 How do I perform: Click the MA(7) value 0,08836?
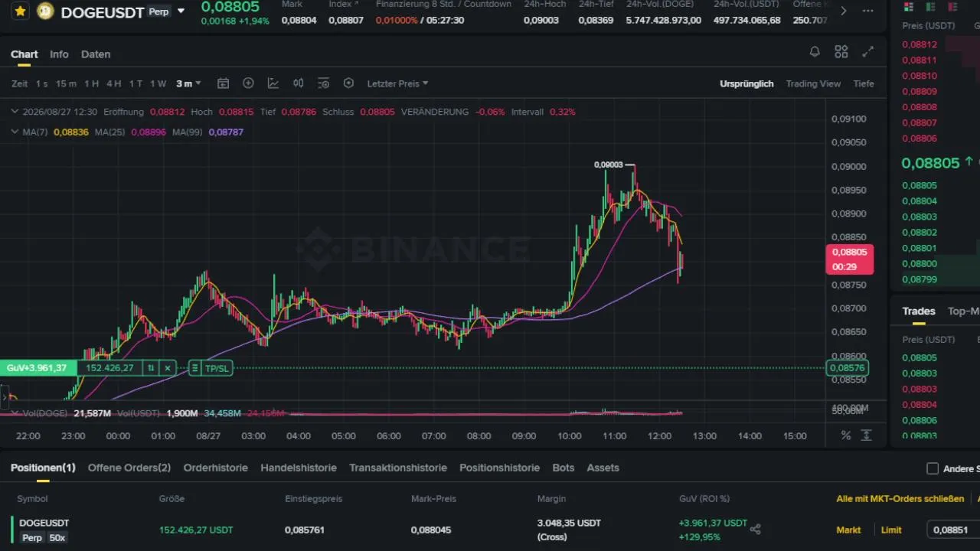point(71,132)
